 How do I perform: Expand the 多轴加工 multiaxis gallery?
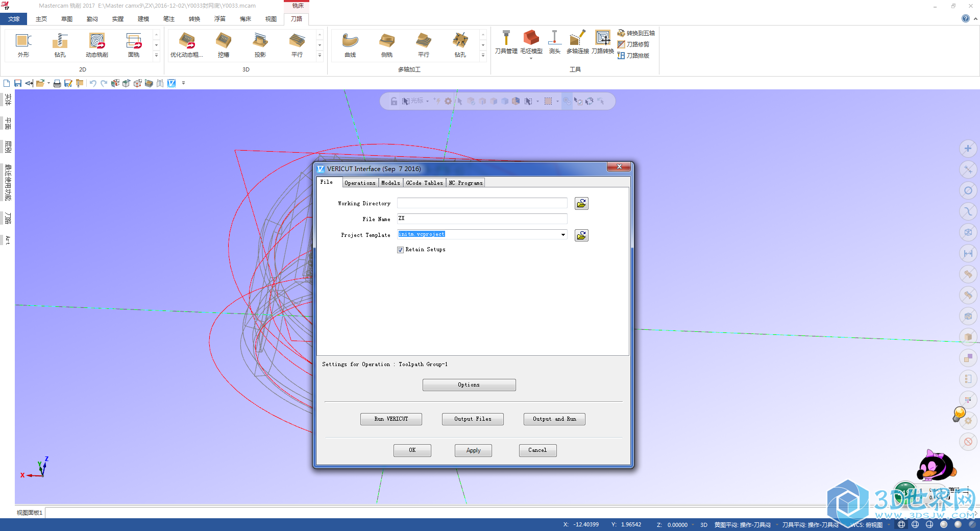coord(483,55)
